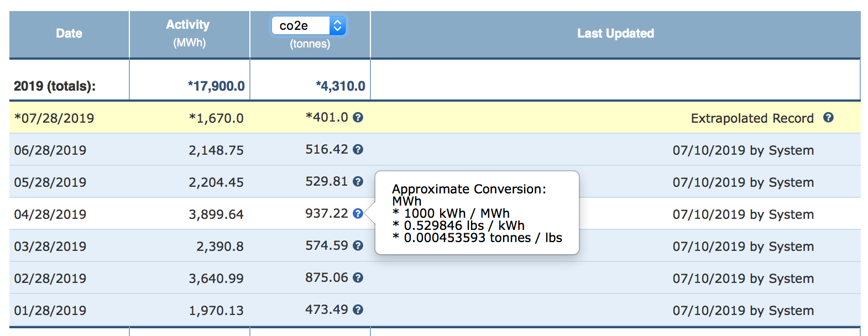Click help icon beside 516.42 tonnes
Image resolution: width=868 pixels, height=336 pixels.
click(358, 149)
